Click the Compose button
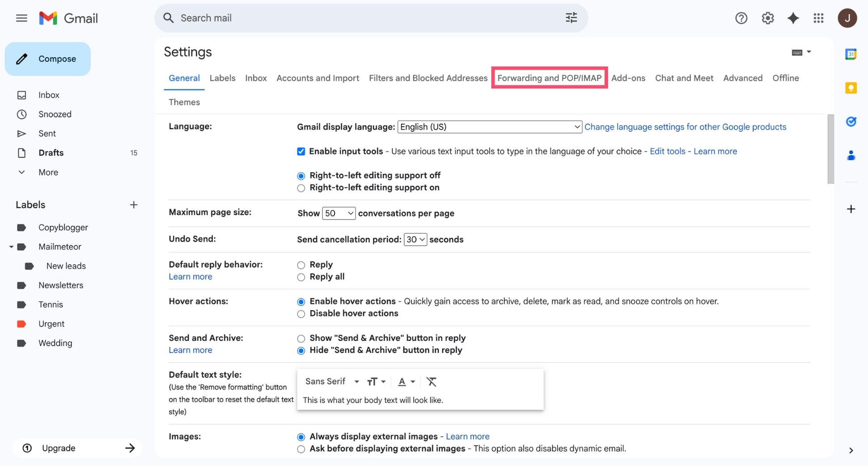Screen dimensions: 868x466 pos(48,59)
